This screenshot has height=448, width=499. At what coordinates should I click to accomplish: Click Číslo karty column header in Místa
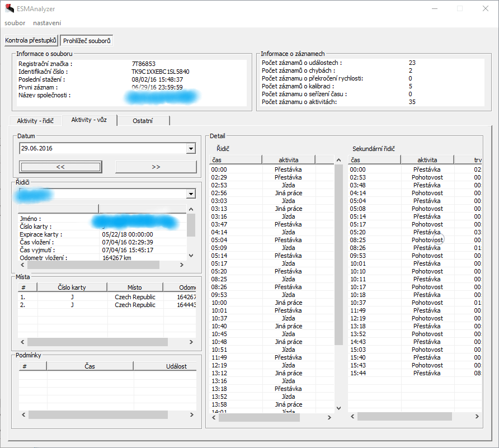tap(72, 287)
